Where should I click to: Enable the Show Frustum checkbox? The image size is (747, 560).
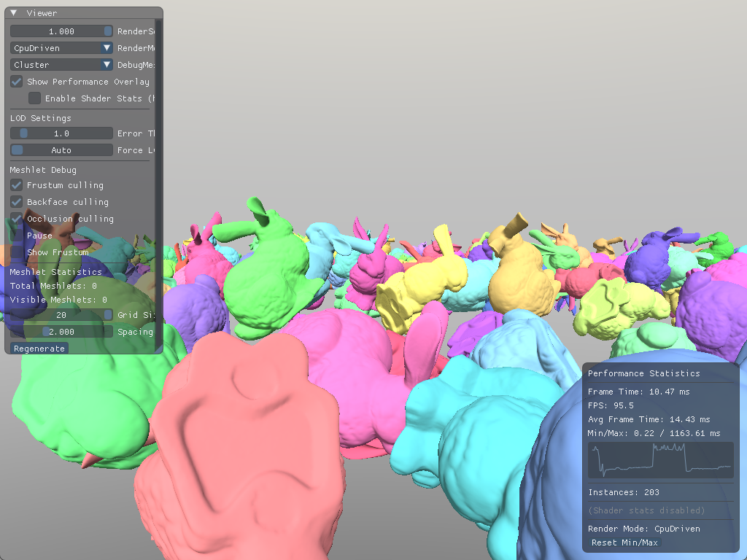tap(16, 252)
